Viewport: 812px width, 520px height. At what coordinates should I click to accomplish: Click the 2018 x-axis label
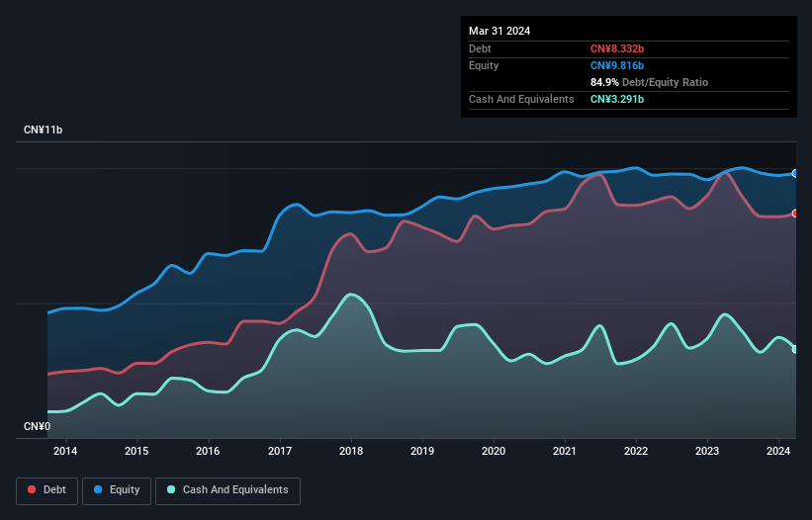[x=351, y=451]
